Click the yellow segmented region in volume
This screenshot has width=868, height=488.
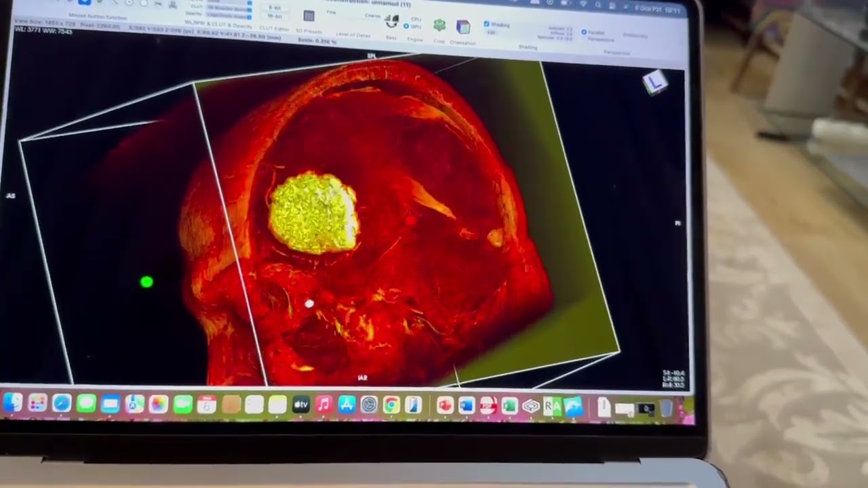tap(314, 213)
